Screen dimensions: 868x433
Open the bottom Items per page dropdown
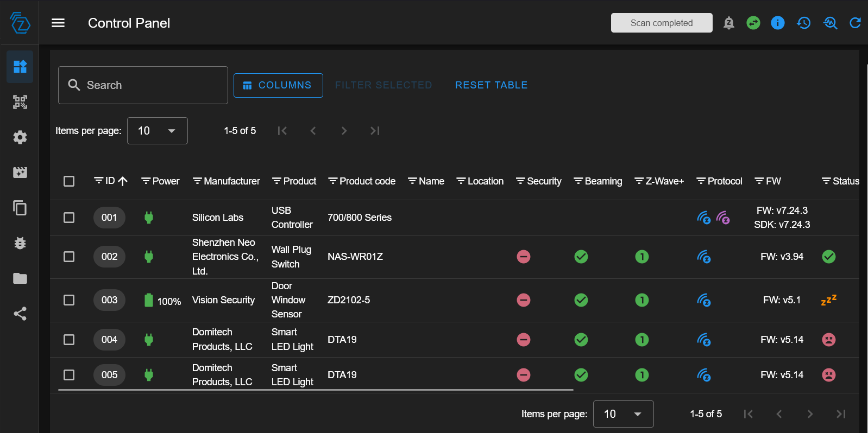624,414
